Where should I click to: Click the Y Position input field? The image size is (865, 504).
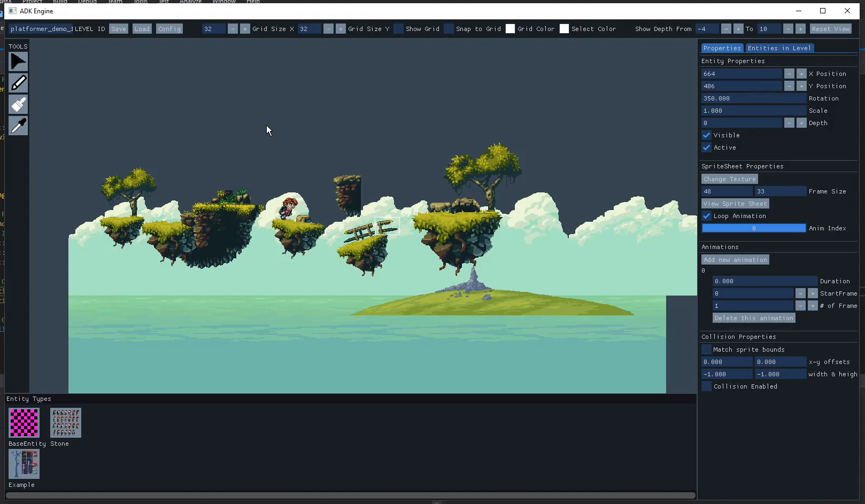[742, 86]
